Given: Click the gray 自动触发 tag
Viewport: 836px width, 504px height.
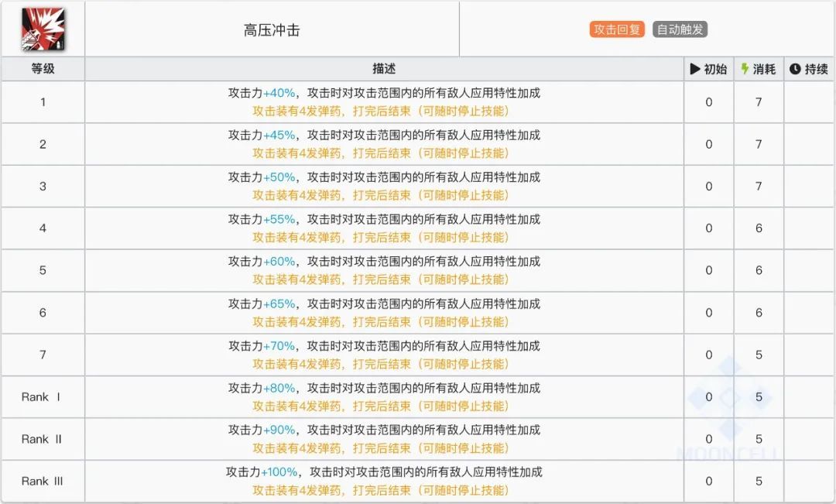Looking at the screenshot, I should 680,30.
